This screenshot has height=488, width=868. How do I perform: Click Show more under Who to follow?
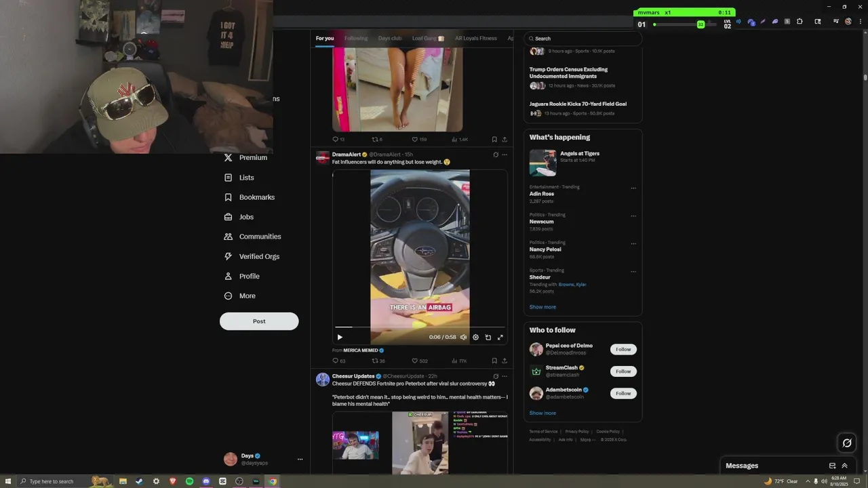click(x=542, y=413)
